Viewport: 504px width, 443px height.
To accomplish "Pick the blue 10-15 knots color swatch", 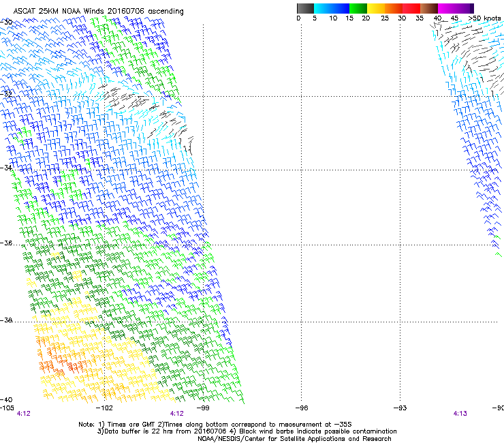I will pos(341,8).
